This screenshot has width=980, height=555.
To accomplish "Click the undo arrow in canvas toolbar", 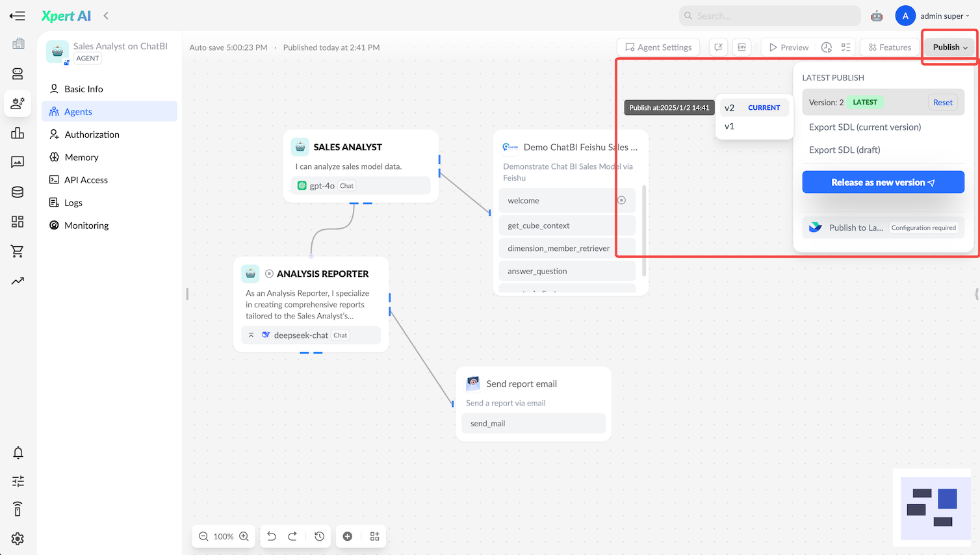I will point(271,536).
